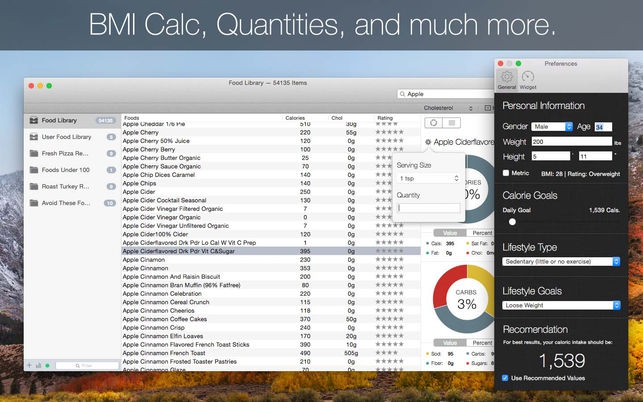
Task: Toggle Use Recommended Values checkbox
Action: [505, 378]
